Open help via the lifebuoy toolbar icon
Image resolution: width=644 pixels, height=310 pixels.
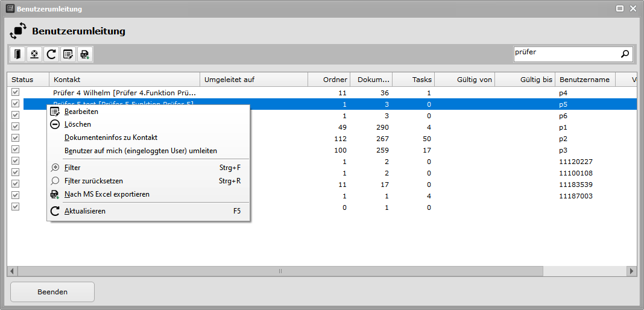pyautogui.click(x=34, y=54)
